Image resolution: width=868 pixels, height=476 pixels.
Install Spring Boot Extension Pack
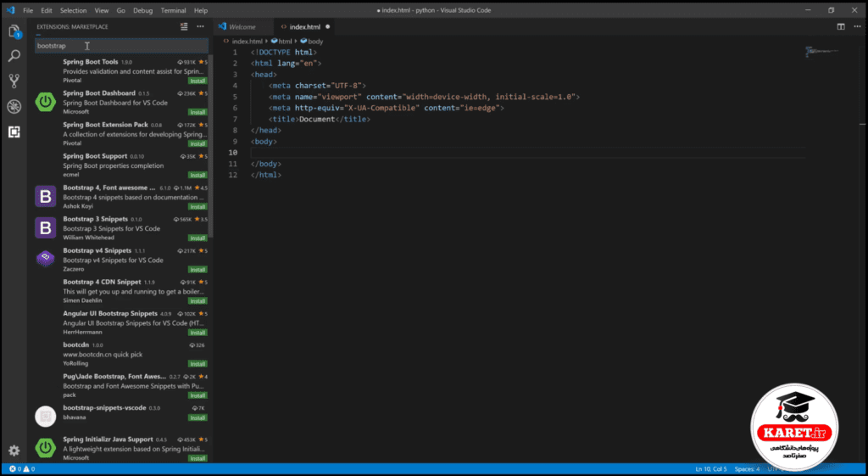(198, 143)
